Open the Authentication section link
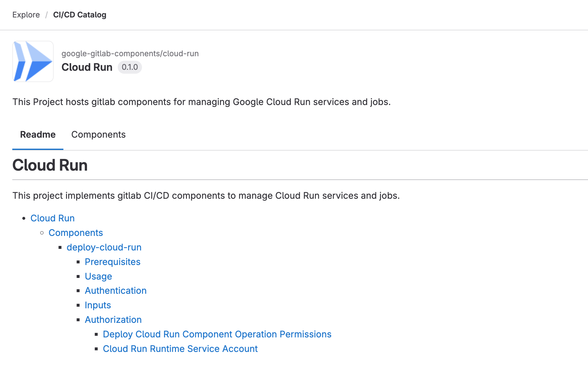The width and height of the screenshot is (588, 371). (x=115, y=291)
